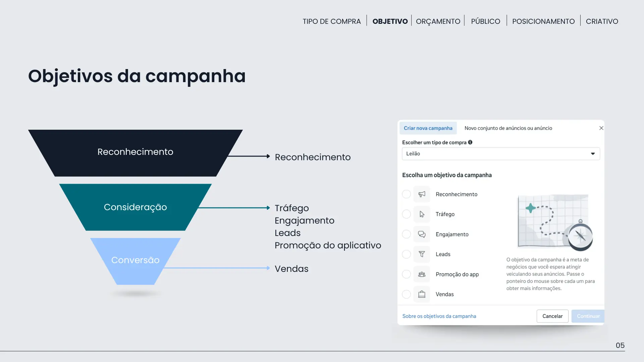The width and height of the screenshot is (644, 362).
Task: Click the Continuar button
Action: (x=588, y=316)
